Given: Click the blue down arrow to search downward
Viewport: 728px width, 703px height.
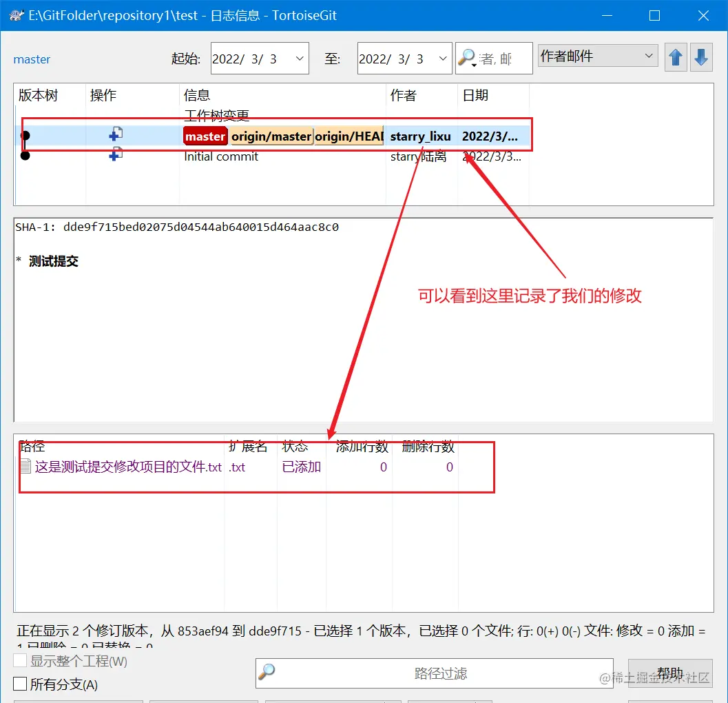Looking at the screenshot, I should (x=702, y=57).
